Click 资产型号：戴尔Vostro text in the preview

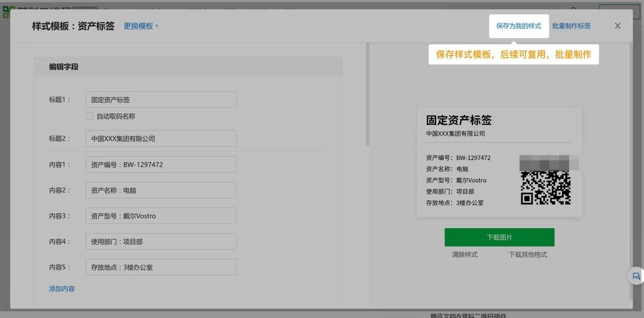(456, 180)
